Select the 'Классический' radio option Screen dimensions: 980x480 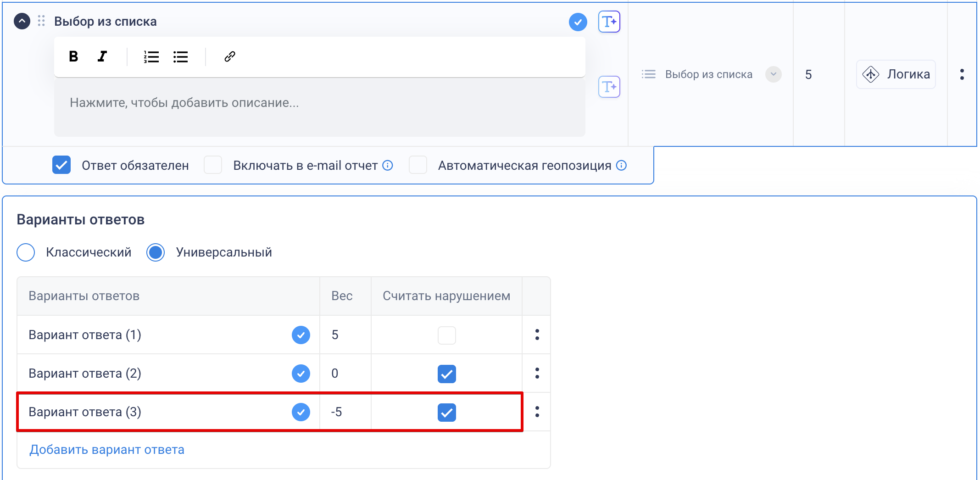click(x=26, y=252)
